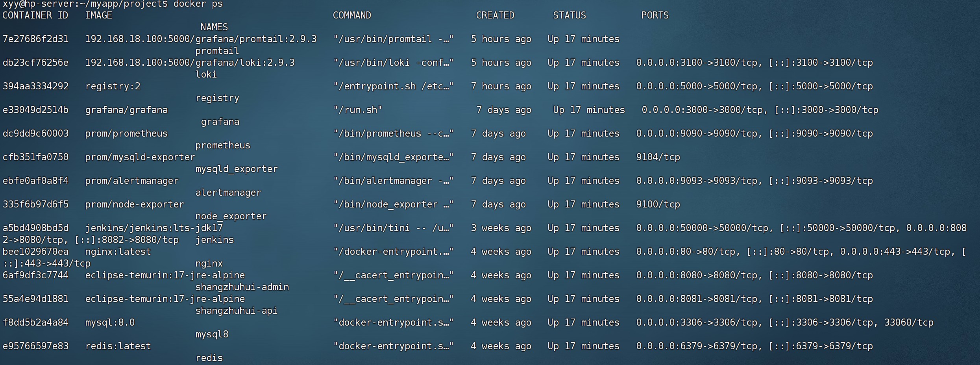Select container ID ebfe0af0a8f4
This screenshot has width=980, height=365.
(x=35, y=181)
